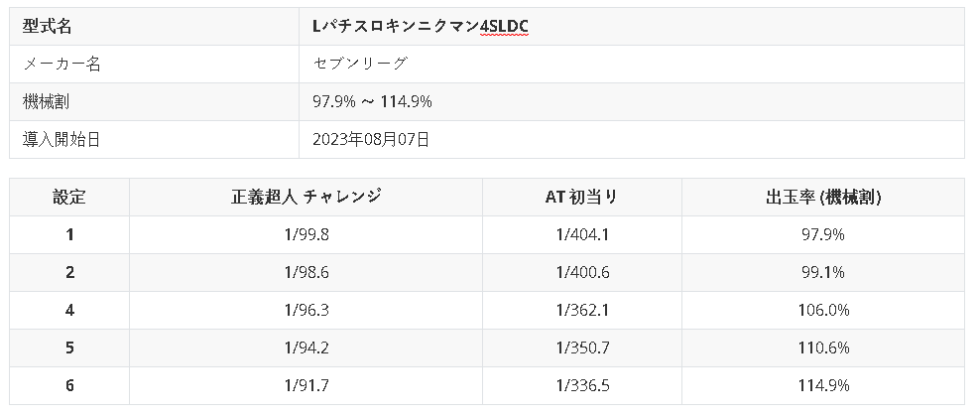Viewport: 980px width, 417px height.
Task: Select the 106.0% payout rate cell
Action: pyautogui.click(x=821, y=310)
